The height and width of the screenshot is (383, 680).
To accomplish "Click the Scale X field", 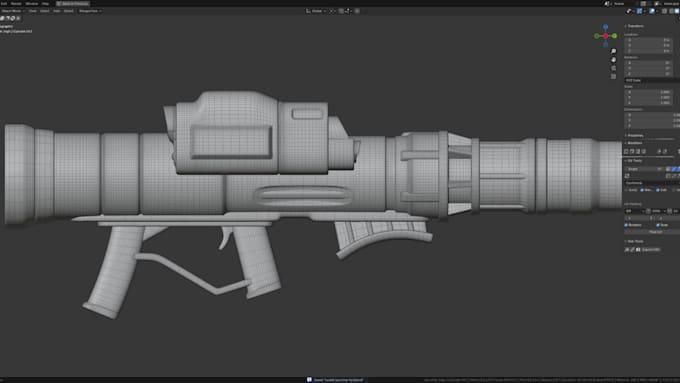I will (x=648, y=92).
